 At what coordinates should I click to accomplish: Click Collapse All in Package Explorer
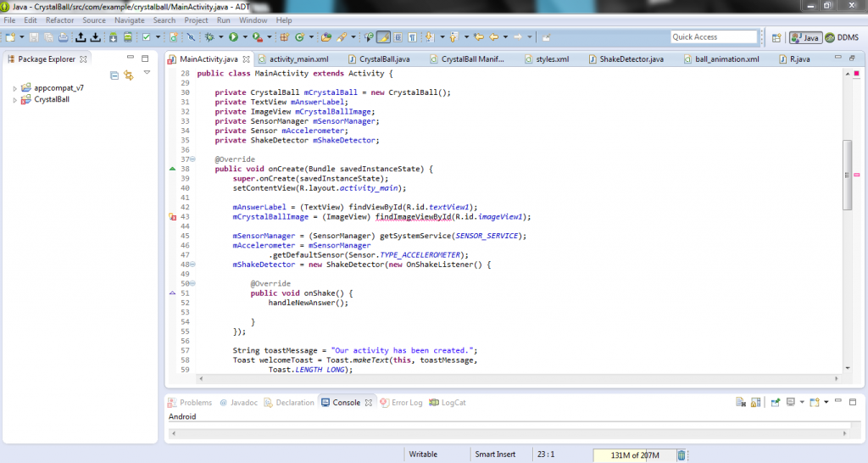coord(114,75)
